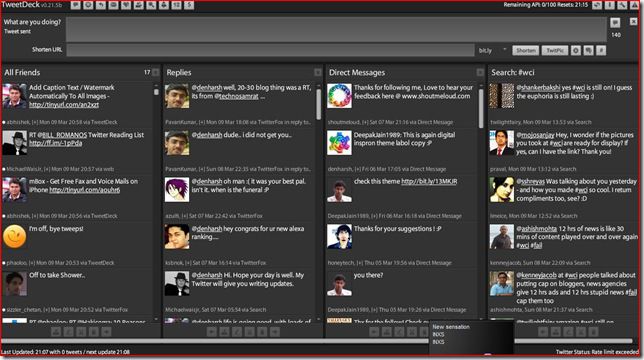644x360 pixels.
Task: Close the All Friends column
Action: point(156,72)
